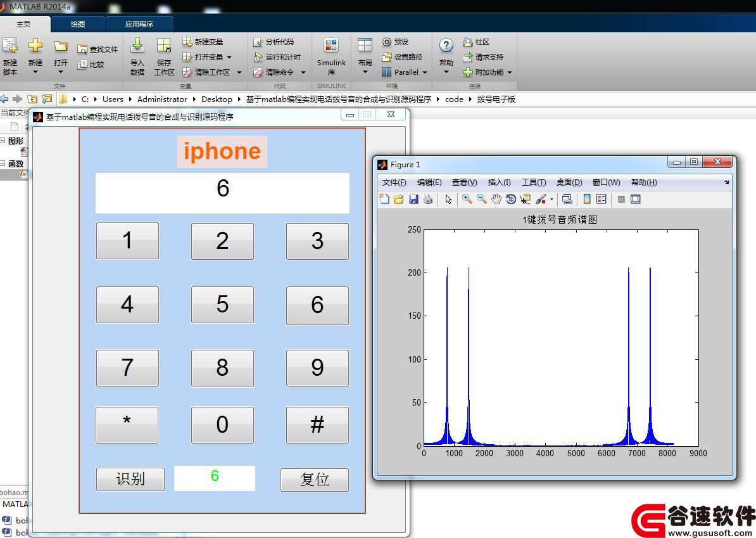Expand the New (新建) dropdown
Screen dimensions: 756x538
pos(35,72)
